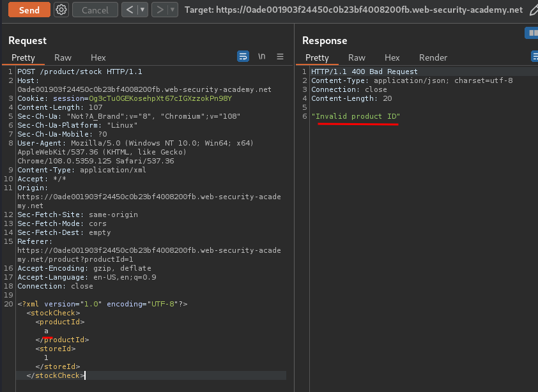
Task: Click the Referer header label
Action: tap(33, 241)
